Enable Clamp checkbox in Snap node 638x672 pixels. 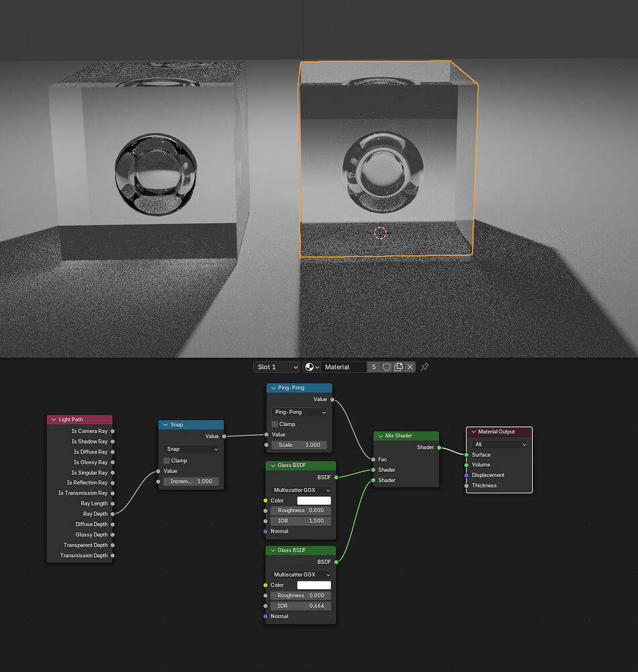tap(167, 461)
